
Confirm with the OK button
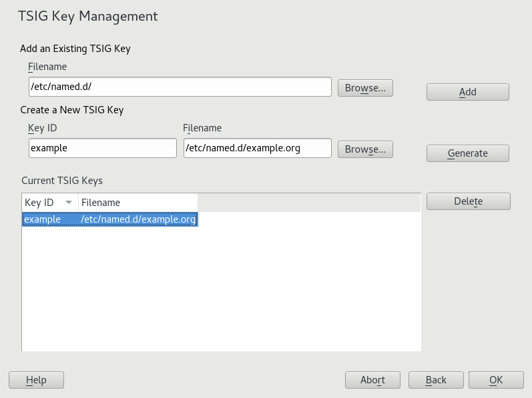495,380
